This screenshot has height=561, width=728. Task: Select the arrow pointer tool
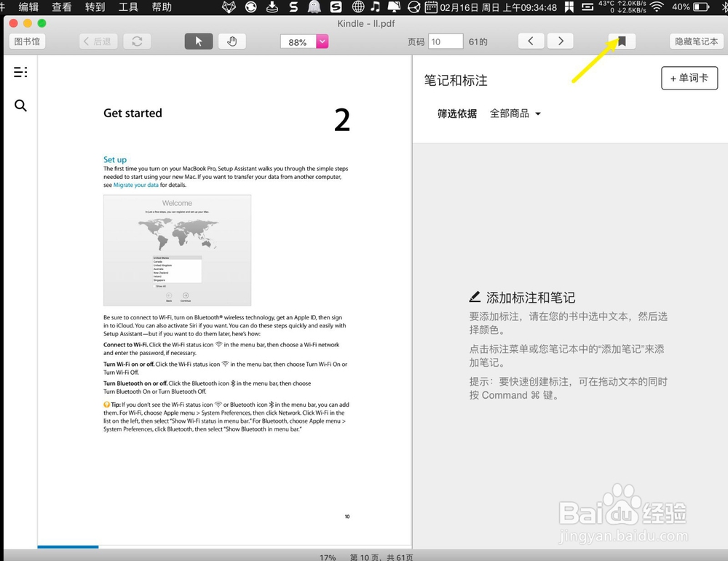[198, 41]
